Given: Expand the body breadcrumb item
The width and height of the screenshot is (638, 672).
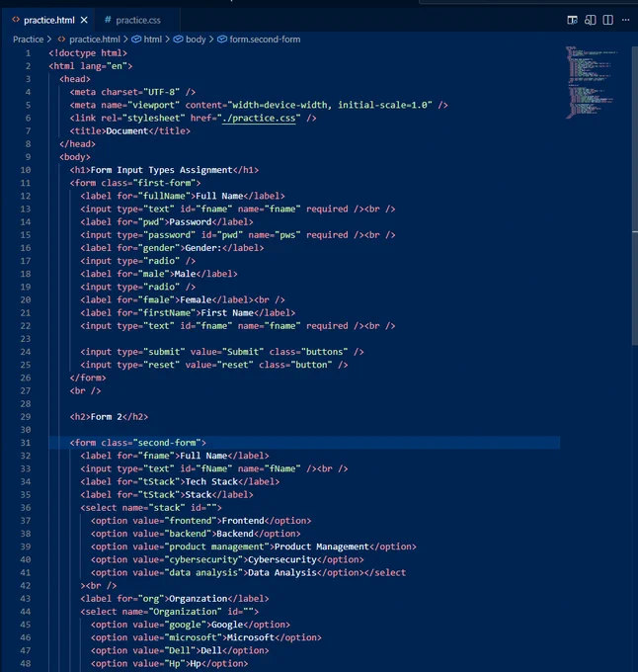Looking at the screenshot, I should 196,40.
